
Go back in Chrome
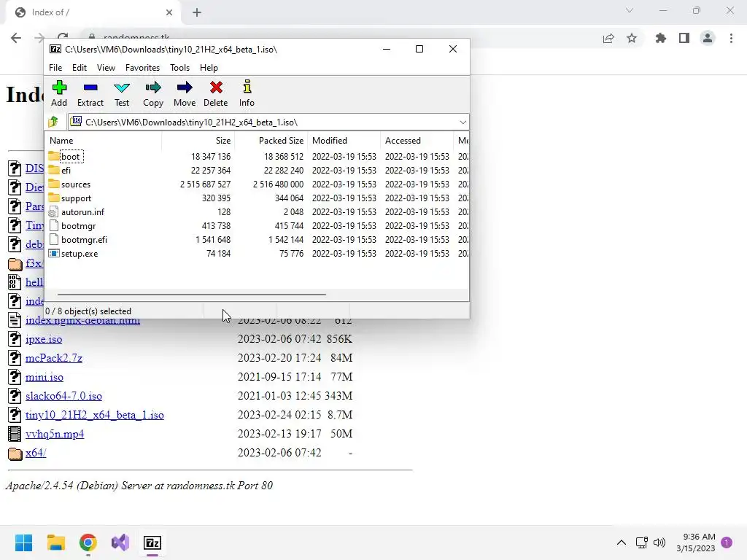[16, 38]
